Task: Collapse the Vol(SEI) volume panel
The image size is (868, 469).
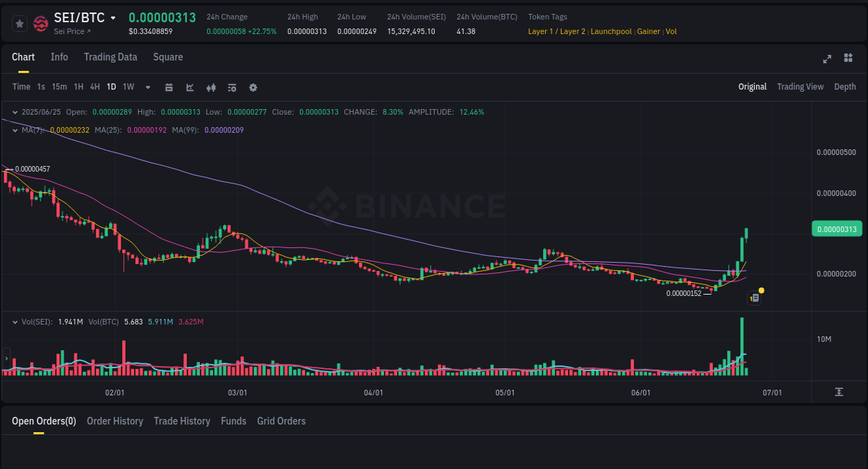Action: (15, 322)
